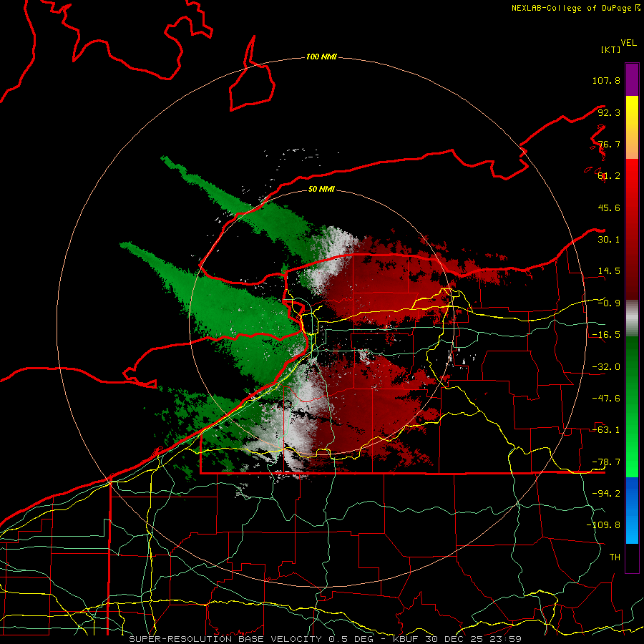Click the -32.0 velocity scale value

606,367
